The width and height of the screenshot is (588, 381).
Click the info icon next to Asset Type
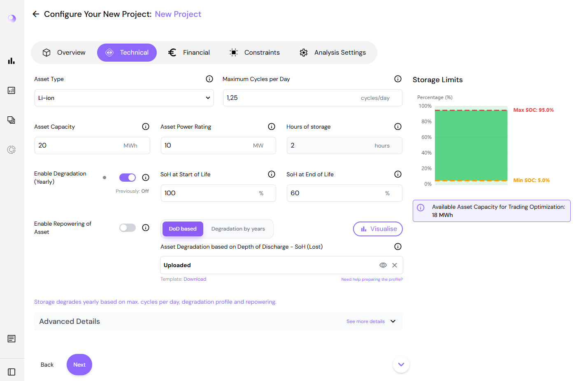click(x=209, y=79)
